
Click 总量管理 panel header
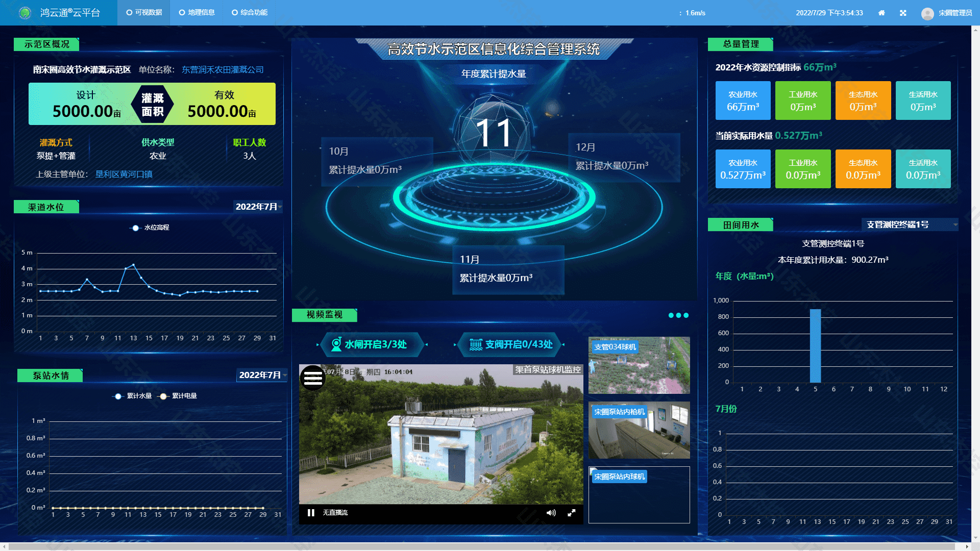[x=741, y=44]
